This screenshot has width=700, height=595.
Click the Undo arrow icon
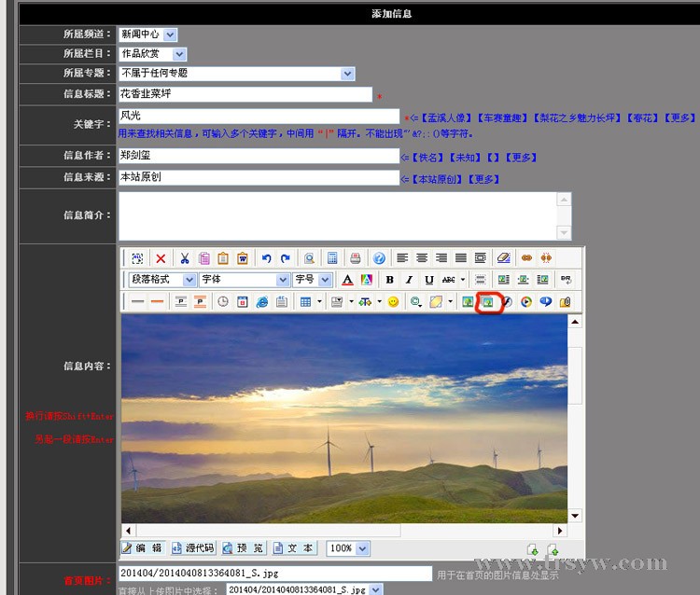coord(266,258)
